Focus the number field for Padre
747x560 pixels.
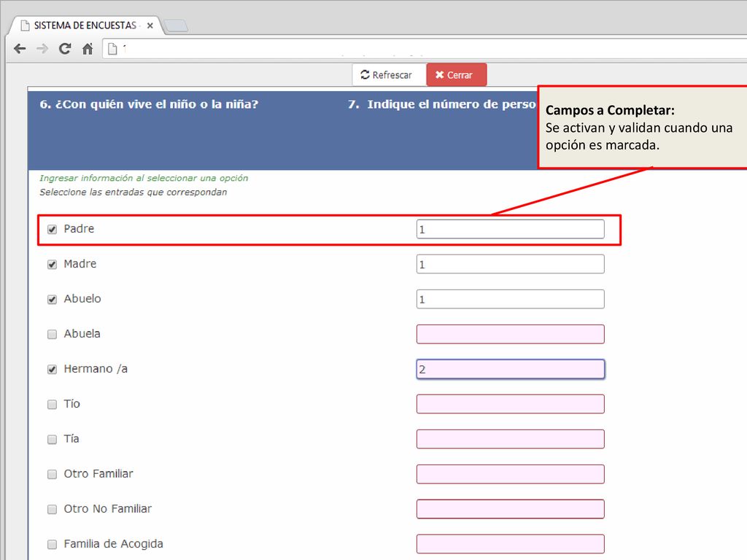510,229
